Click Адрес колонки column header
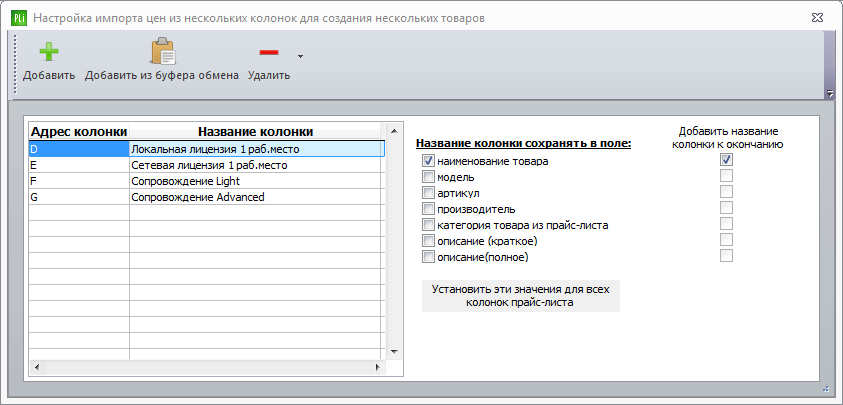Image resolution: width=843 pixels, height=405 pixels. pyautogui.click(x=79, y=132)
